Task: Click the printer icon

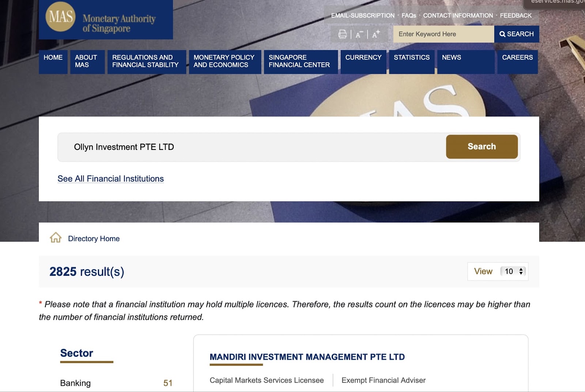Action: [342, 34]
